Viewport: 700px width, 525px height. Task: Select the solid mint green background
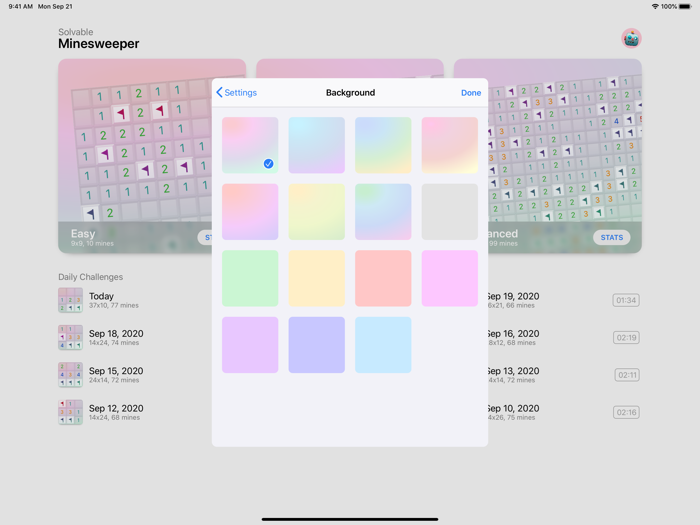click(250, 278)
